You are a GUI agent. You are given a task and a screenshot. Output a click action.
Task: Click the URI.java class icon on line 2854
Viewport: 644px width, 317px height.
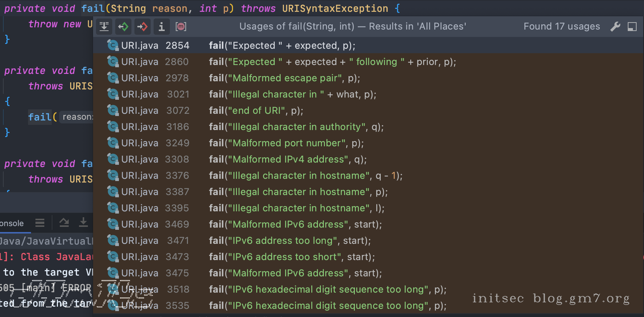[113, 45]
